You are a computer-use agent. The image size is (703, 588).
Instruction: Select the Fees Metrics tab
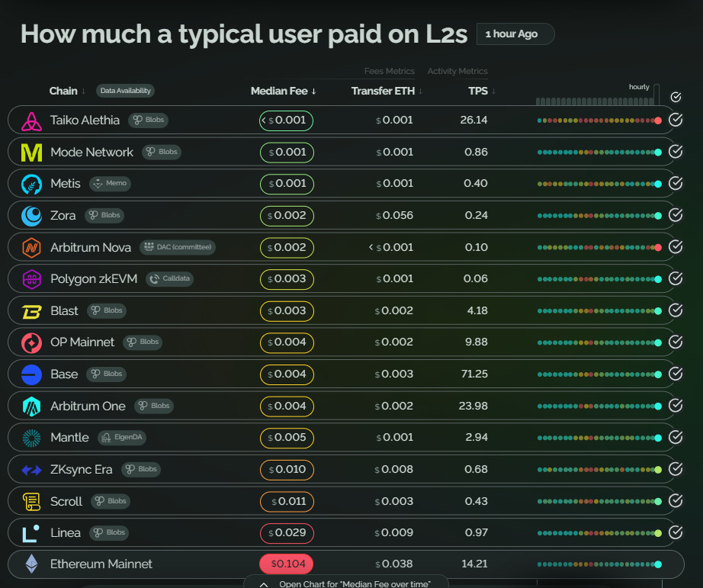point(389,72)
